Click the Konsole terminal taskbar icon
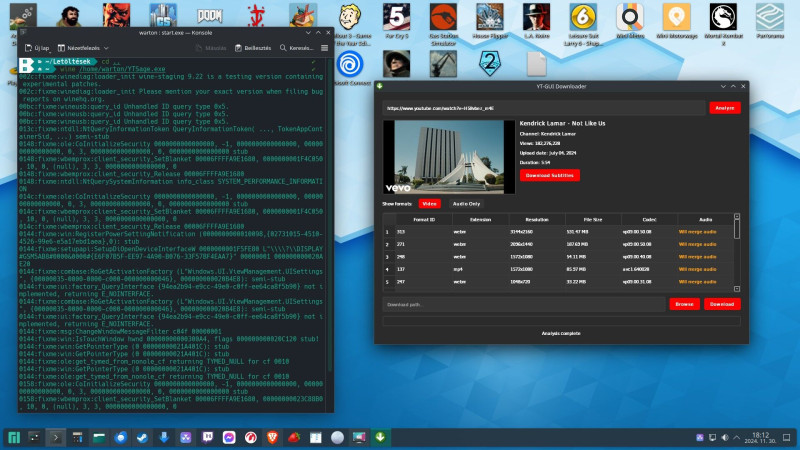This screenshot has width=800, height=450. [56, 437]
